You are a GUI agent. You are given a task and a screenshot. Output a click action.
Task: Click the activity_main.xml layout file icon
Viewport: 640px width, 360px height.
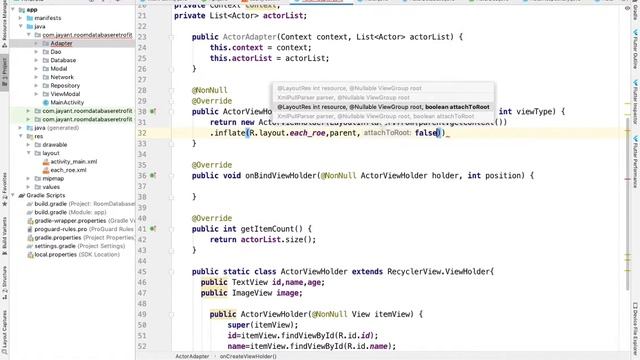click(x=46, y=162)
